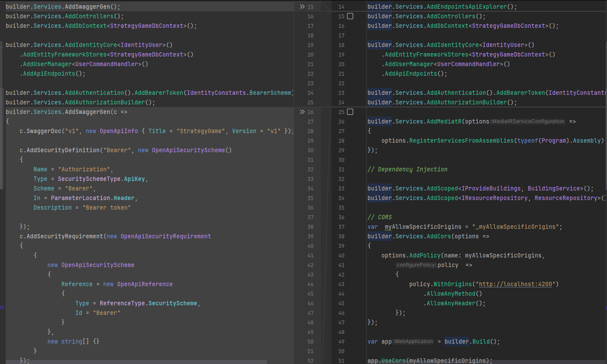This screenshot has height=364, width=607.
Task: Click OpenApiSecurityRequirement text
Action: coord(165,236)
